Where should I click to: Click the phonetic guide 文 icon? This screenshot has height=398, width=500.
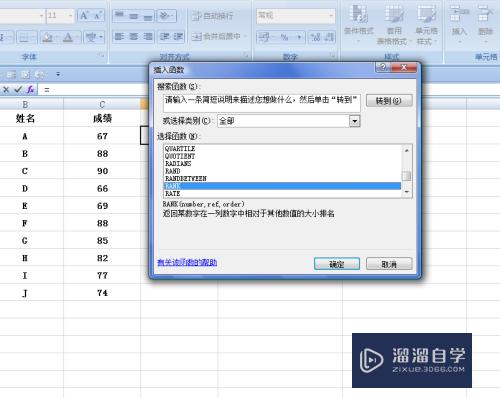point(91,37)
